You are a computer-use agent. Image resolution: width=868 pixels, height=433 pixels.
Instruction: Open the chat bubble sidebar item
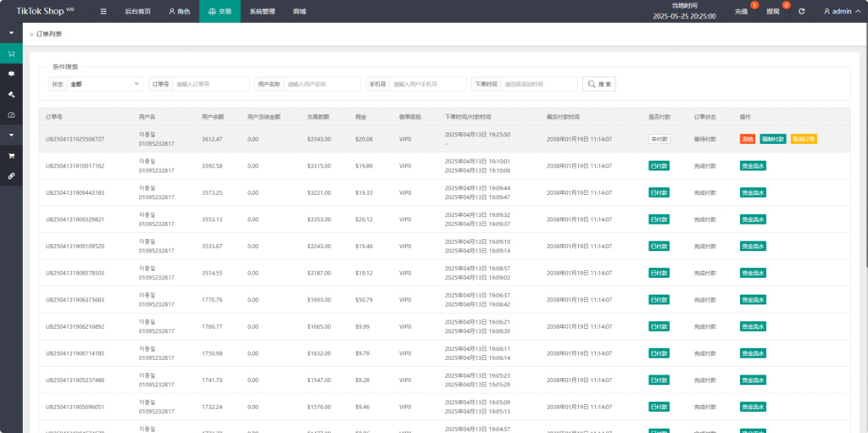11,74
